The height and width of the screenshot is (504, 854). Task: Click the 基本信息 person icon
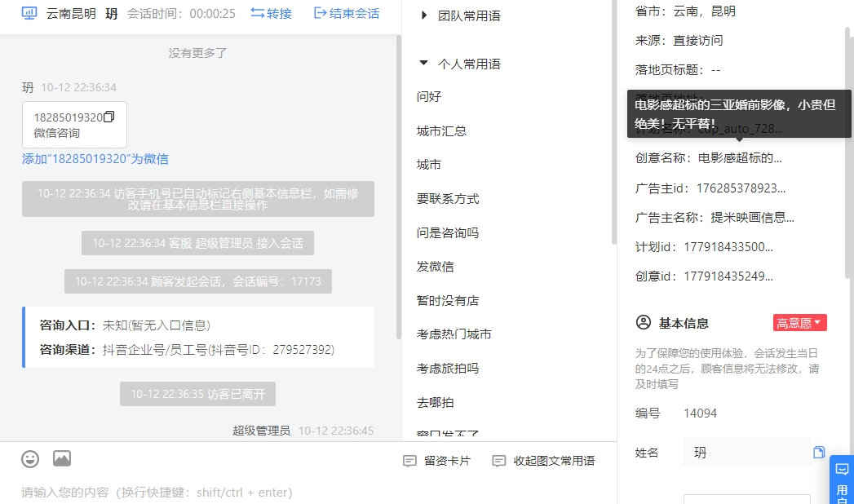pyautogui.click(x=644, y=323)
